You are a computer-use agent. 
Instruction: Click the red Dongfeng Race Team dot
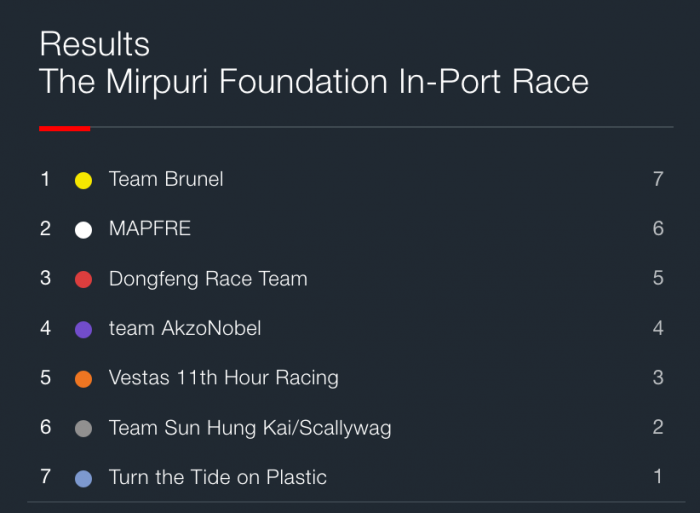pyautogui.click(x=83, y=279)
